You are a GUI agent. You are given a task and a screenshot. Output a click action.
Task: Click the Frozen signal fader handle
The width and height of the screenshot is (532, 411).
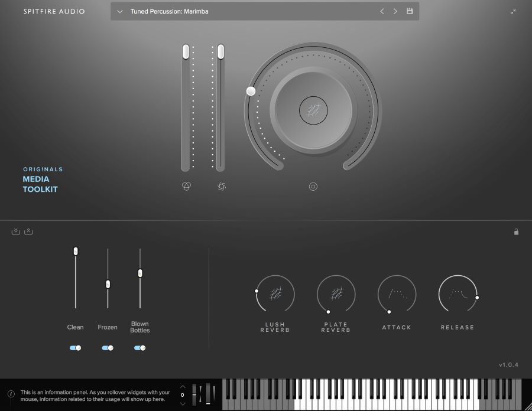108,284
